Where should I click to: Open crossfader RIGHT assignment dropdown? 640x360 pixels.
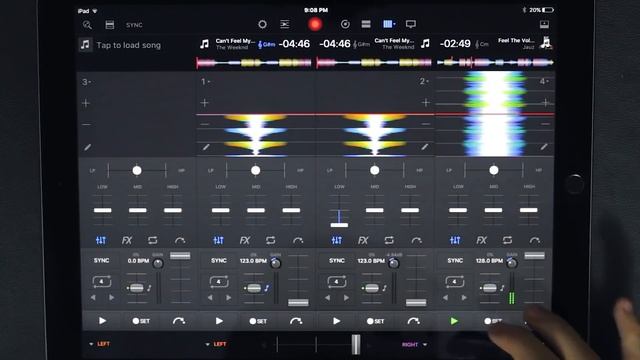point(414,344)
